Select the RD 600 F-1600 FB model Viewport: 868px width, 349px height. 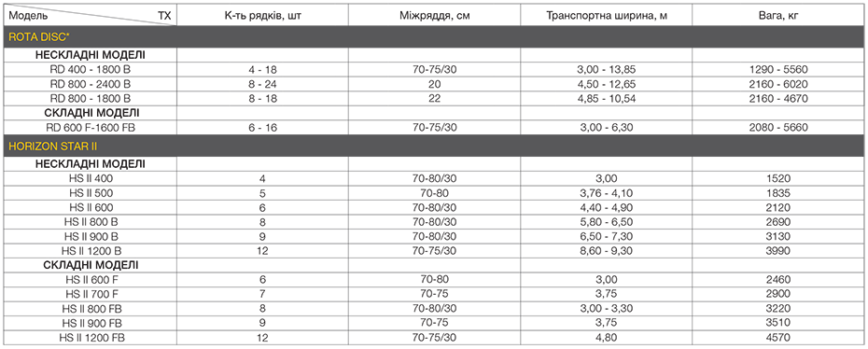pyautogui.click(x=91, y=127)
